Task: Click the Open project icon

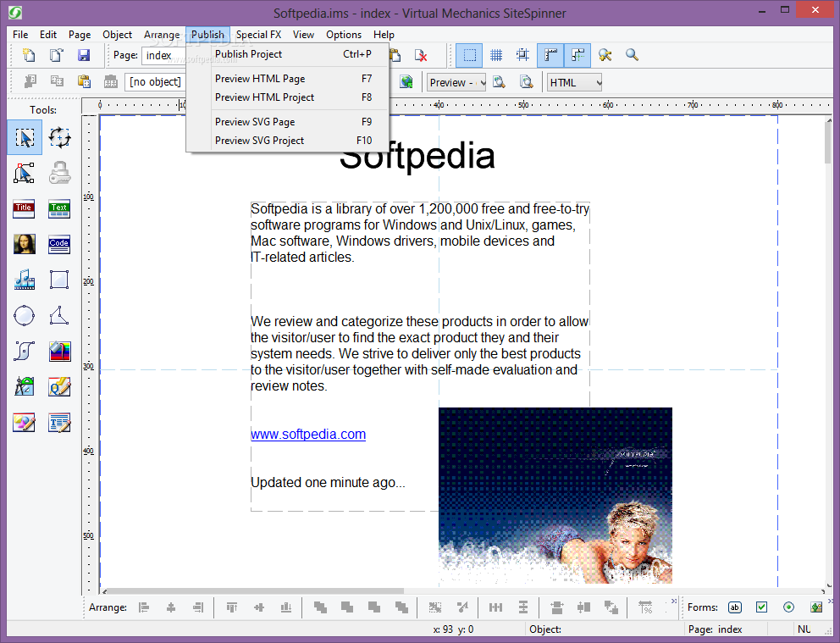Action: click(x=56, y=55)
